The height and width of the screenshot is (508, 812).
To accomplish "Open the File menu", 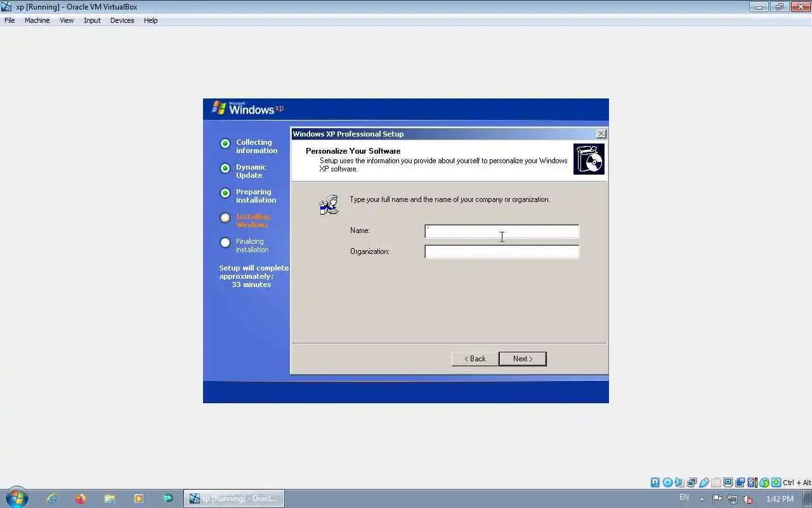I will [10, 20].
